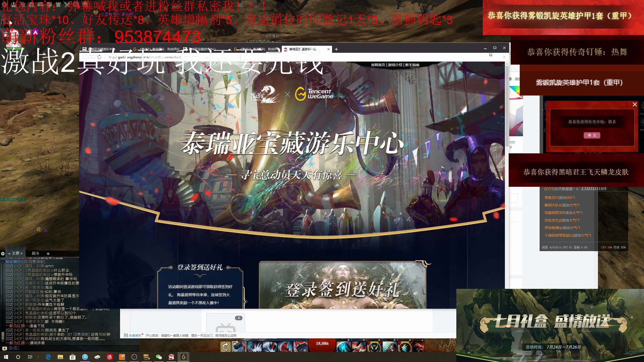Expand the arrow above the first utility skill

tap(364, 339)
